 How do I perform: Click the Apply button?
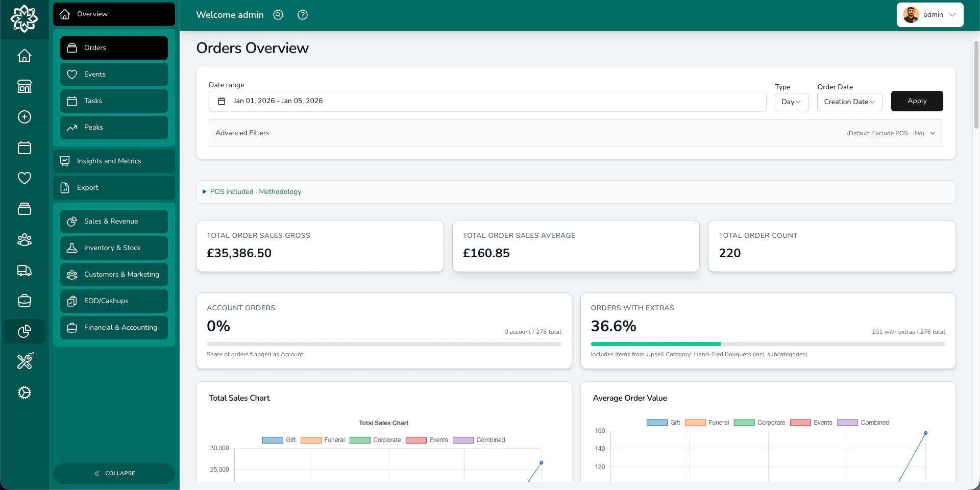(917, 101)
